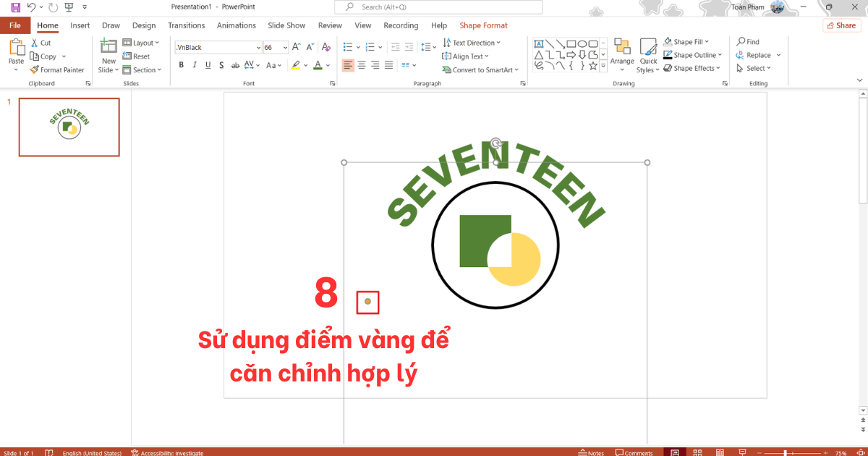Align text to the right
The image size is (868, 456).
(x=375, y=65)
